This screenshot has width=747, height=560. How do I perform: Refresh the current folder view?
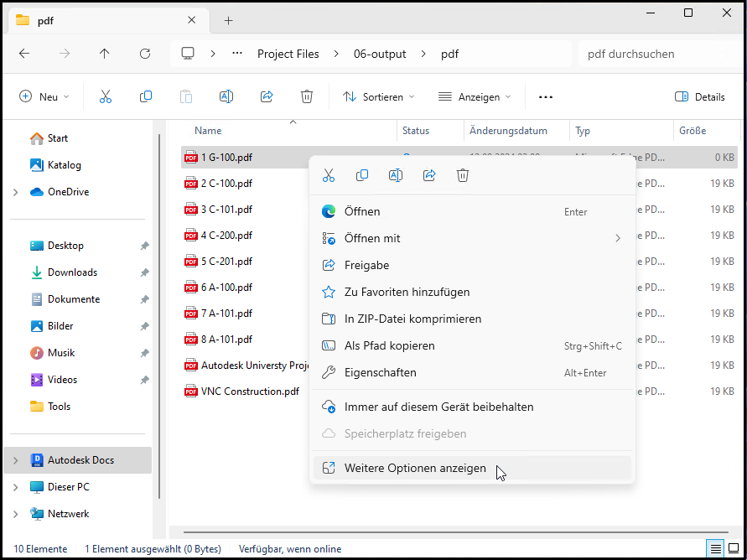coord(145,54)
